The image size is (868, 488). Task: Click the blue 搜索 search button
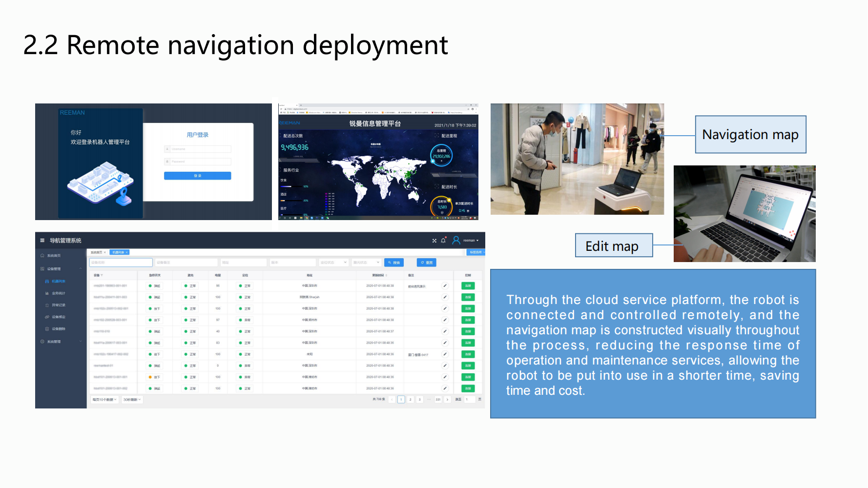pyautogui.click(x=394, y=263)
